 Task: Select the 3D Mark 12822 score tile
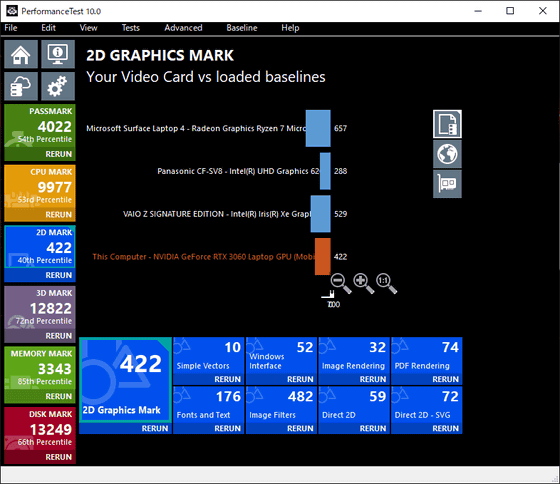(40, 308)
